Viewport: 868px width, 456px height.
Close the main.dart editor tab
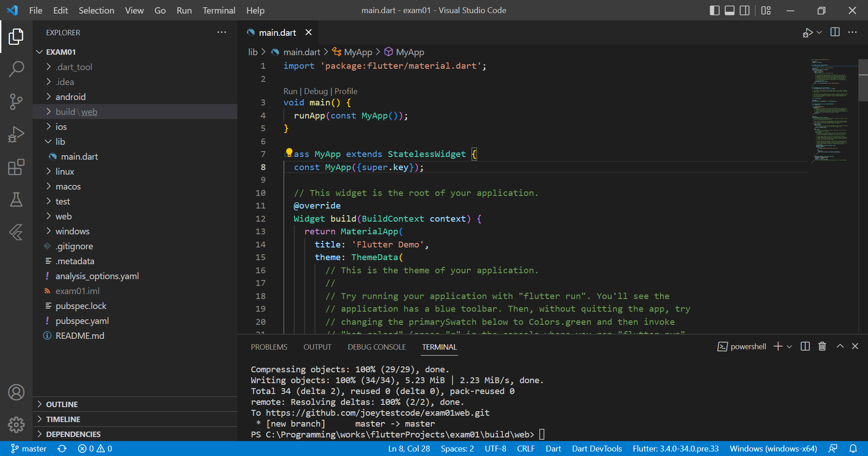309,33
